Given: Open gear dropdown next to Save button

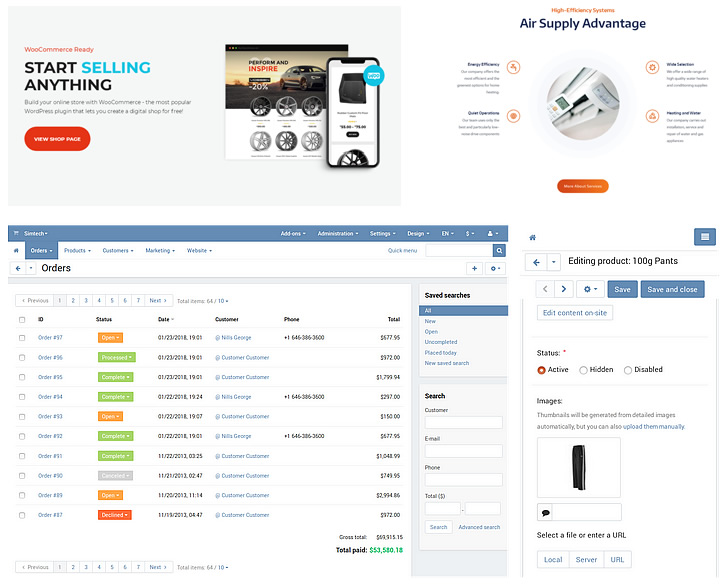Looking at the screenshot, I should click(x=590, y=289).
